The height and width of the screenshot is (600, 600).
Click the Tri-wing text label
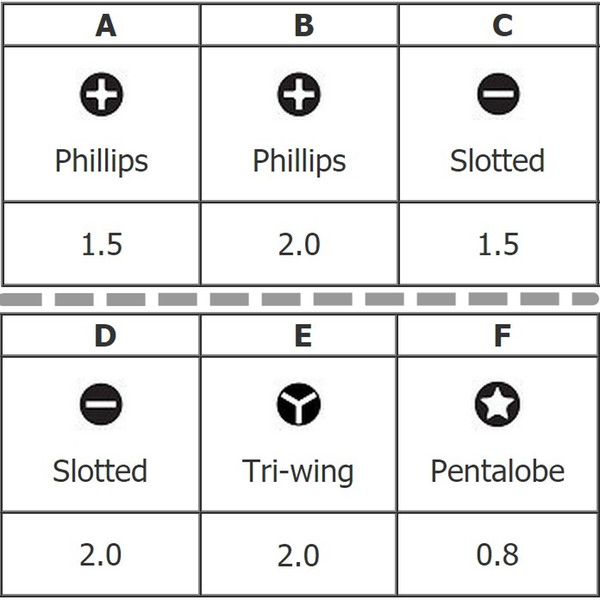pos(298,472)
